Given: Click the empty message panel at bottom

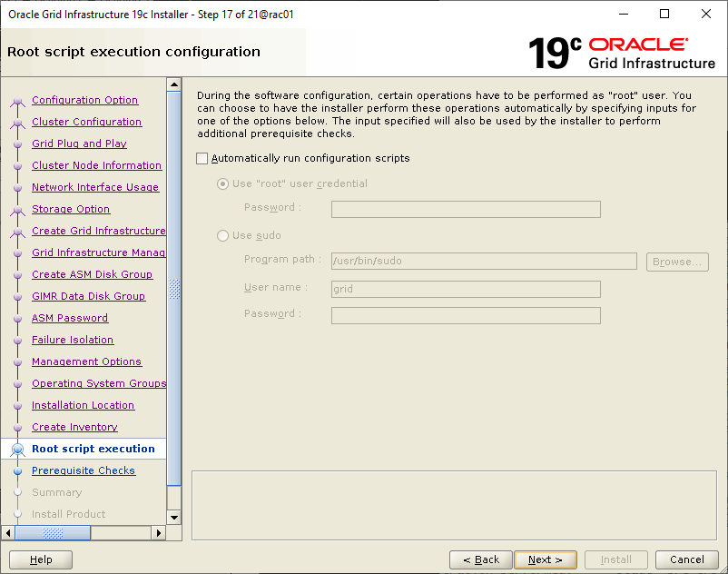Looking at the screenshot, I should pos(454,506).
